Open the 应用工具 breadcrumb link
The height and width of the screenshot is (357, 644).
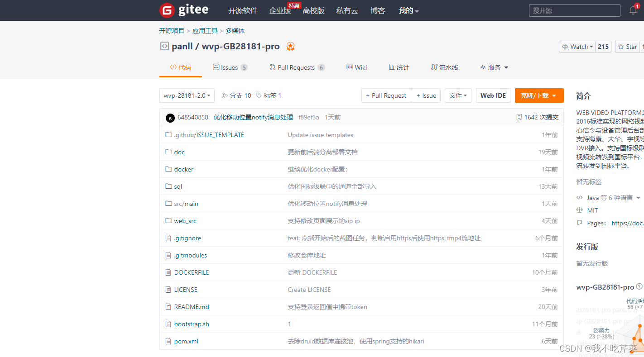205,31
